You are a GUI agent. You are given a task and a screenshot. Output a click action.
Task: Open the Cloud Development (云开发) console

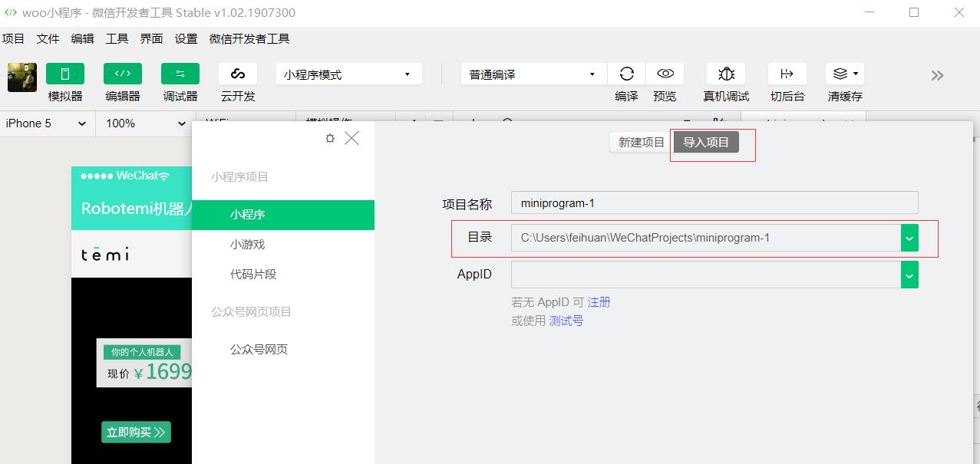tap(238, 74)
